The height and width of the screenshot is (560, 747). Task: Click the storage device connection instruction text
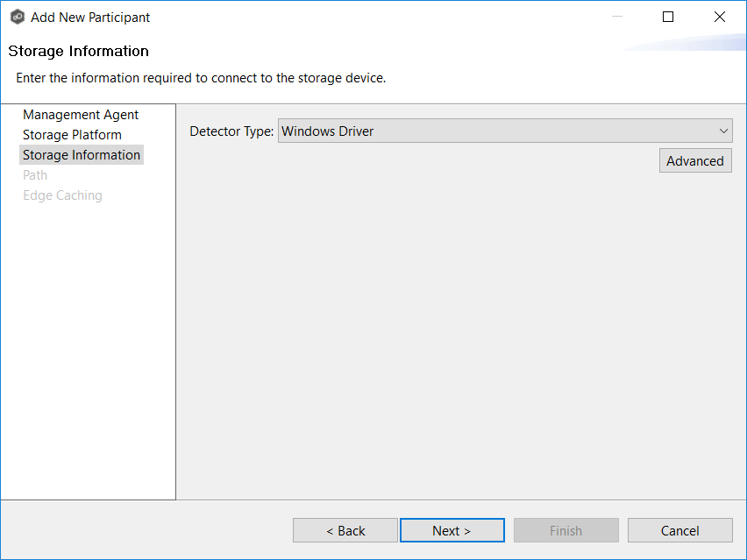click(x=201, y=78)
